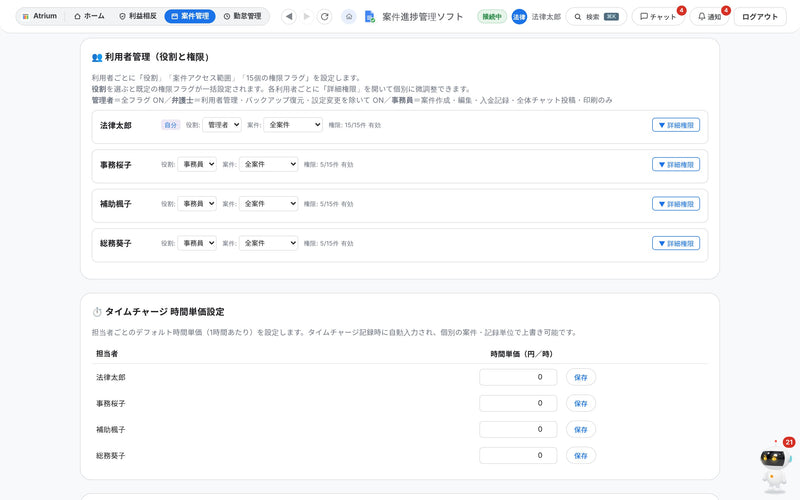Click the 接続中 status badge
This screenshot has width=800, height=500.
[x=492, y=17]
